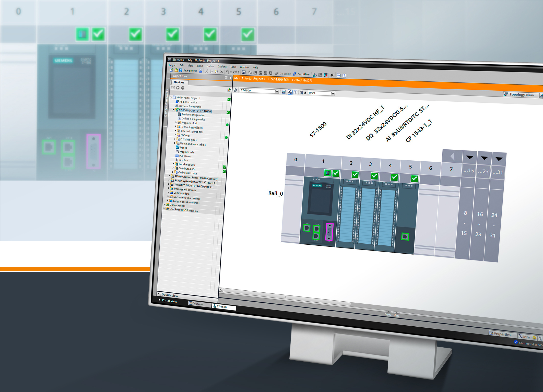Click the Accessible devices icon

315,75
